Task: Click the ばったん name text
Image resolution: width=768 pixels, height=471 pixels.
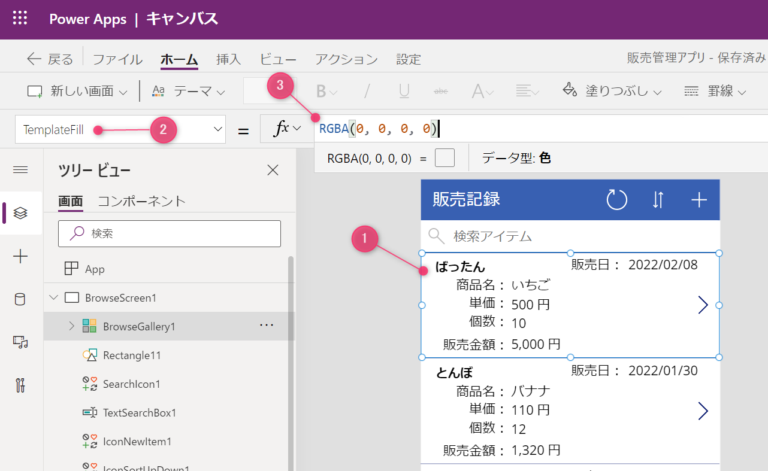Action: point(460,266)
